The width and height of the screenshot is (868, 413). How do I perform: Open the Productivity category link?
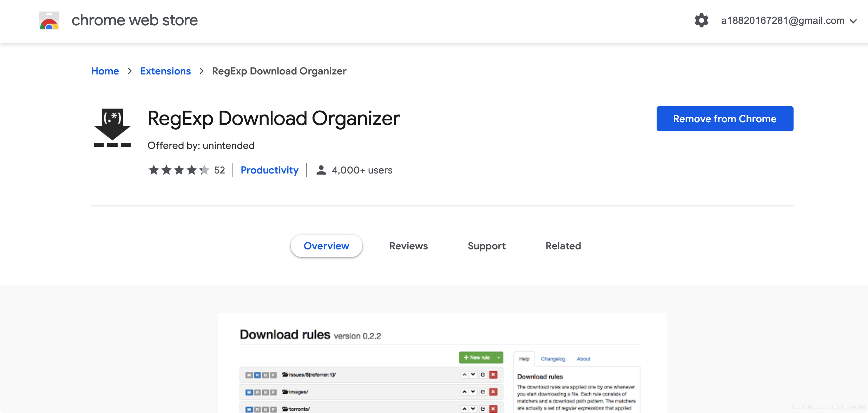[269, 170]
